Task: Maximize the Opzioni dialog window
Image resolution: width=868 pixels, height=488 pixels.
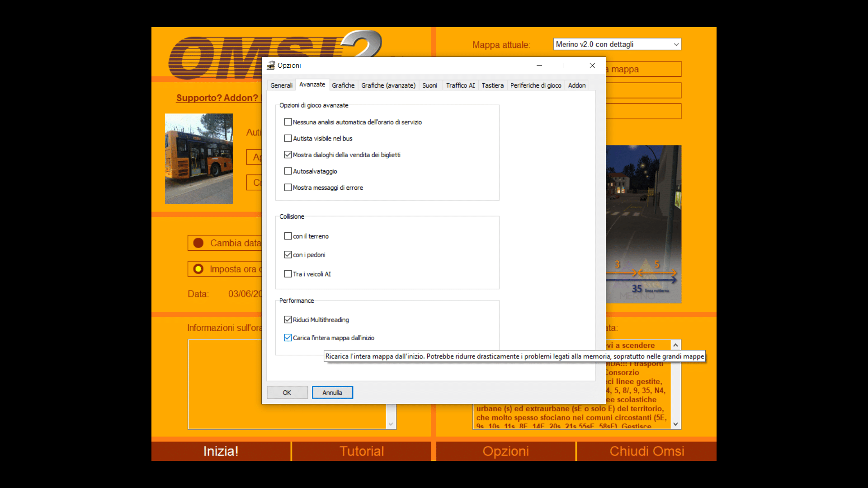Action: coord(565,66)
